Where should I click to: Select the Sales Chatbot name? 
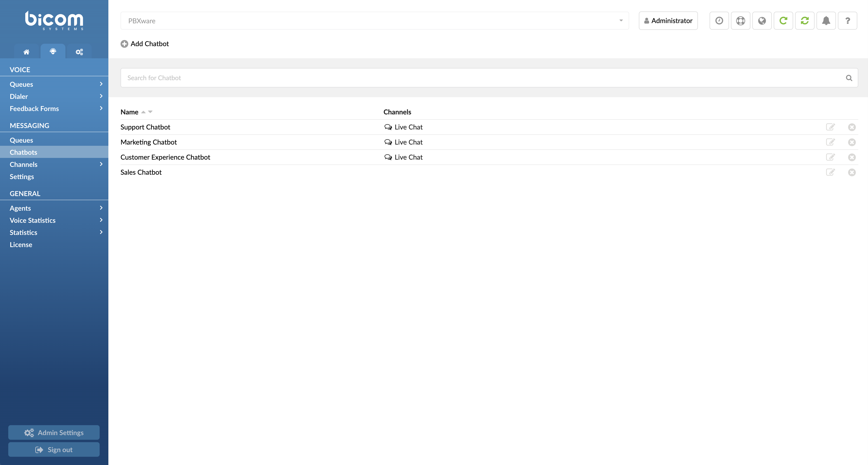pos(141,172)
